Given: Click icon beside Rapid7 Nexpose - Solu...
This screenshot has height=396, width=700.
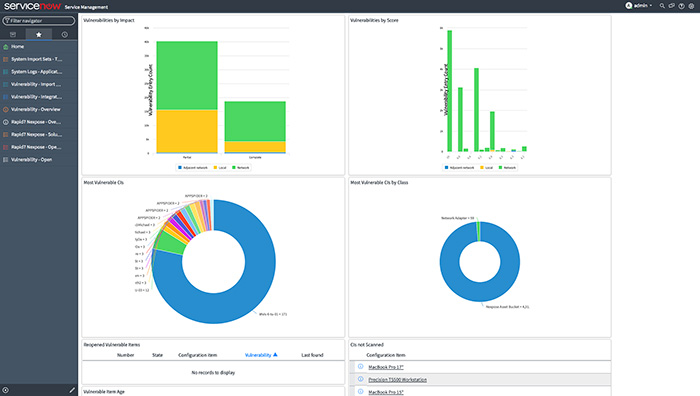Looking at the screenshot, I should coord(6,134).
